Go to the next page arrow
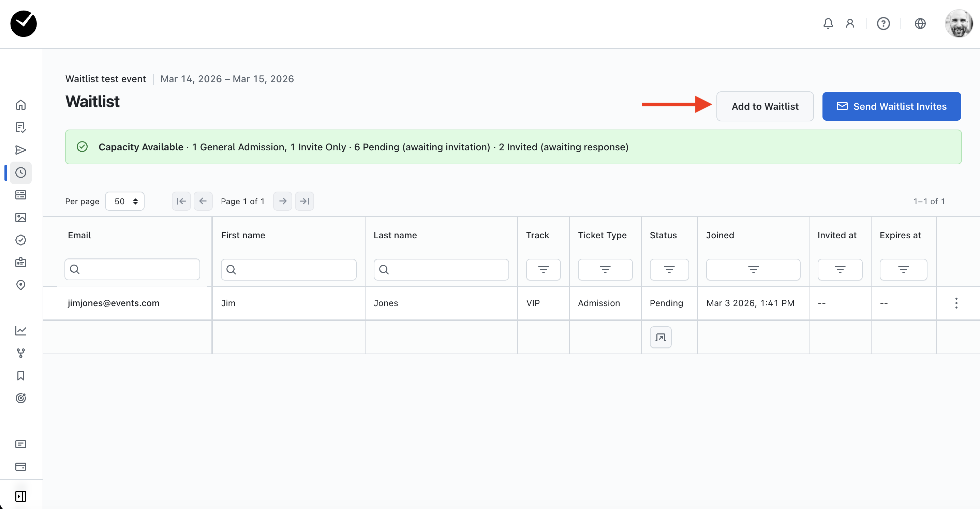The height and width of the screenshot is (509, 980). pos(282,201)
